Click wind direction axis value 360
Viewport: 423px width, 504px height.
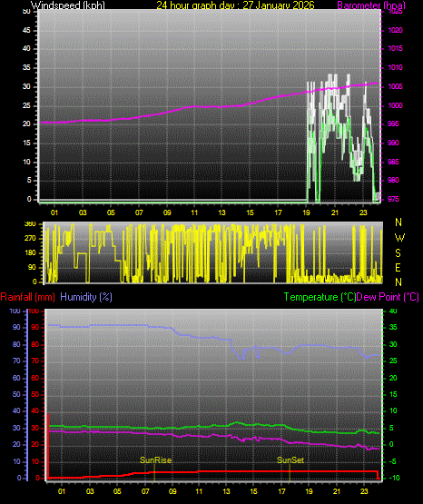(30, 224)
